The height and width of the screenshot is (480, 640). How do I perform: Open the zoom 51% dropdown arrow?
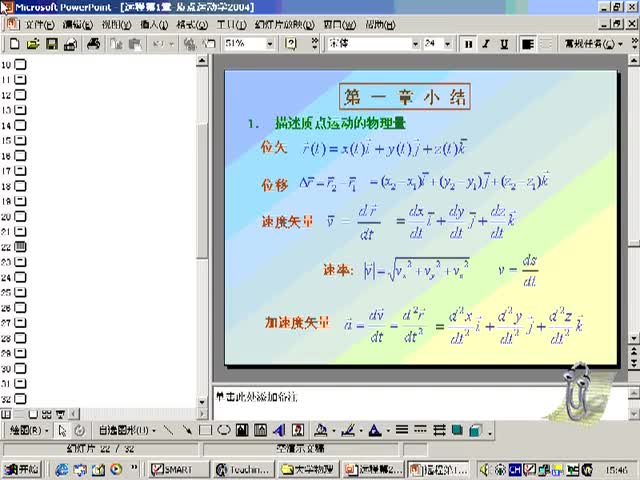[x=270, y=44]
